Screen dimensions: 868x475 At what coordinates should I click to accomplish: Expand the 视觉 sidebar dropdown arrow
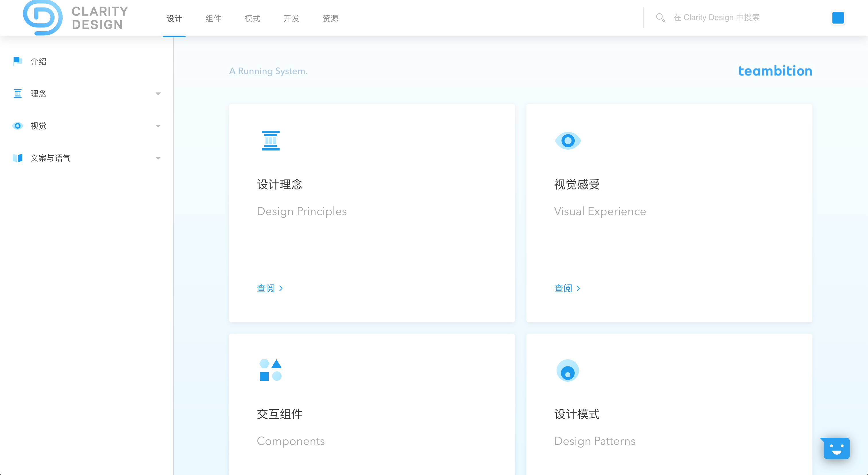click(158, 126)
